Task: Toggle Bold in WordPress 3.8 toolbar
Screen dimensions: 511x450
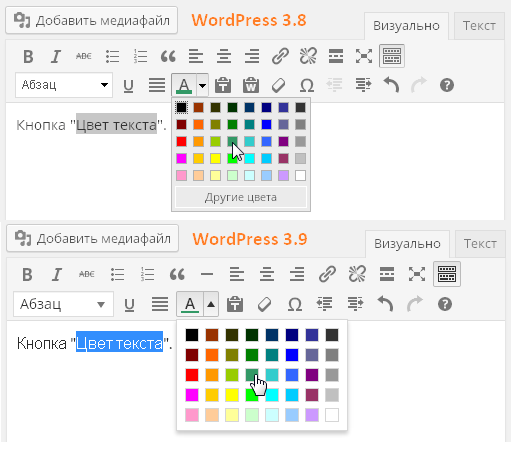Action: (28, 56)
